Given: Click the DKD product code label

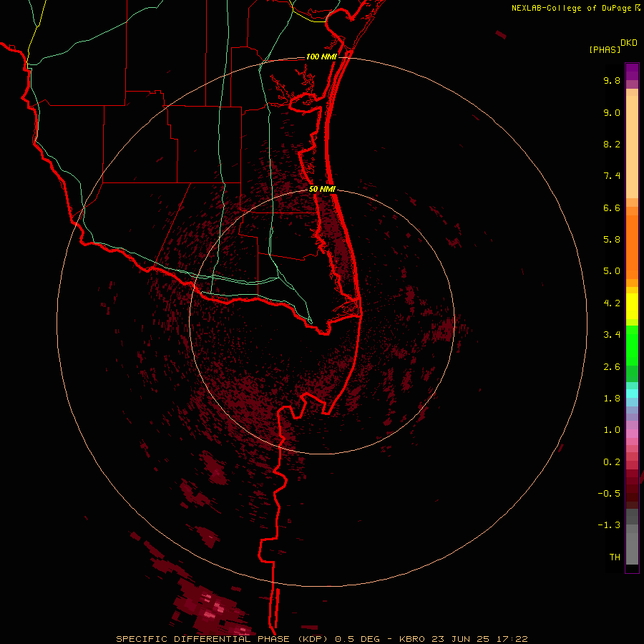Looking at the screenshot, I should click(629, 43).
